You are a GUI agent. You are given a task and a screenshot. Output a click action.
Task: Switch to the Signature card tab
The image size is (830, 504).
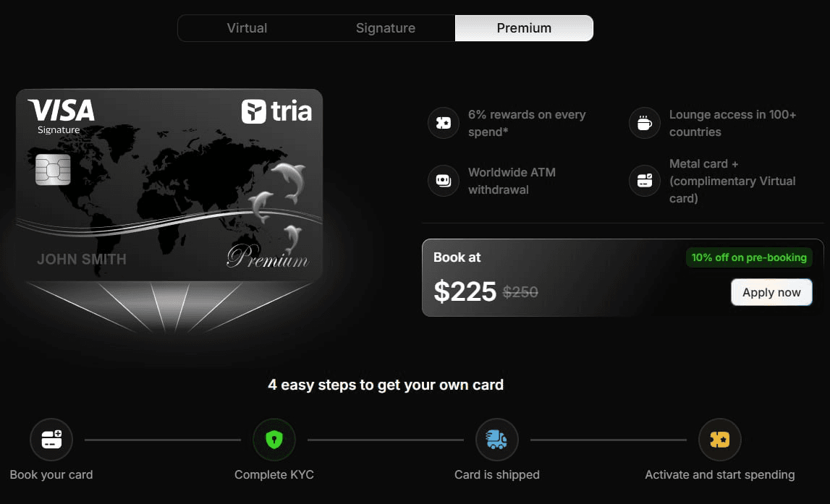click(x=386, y=28)
